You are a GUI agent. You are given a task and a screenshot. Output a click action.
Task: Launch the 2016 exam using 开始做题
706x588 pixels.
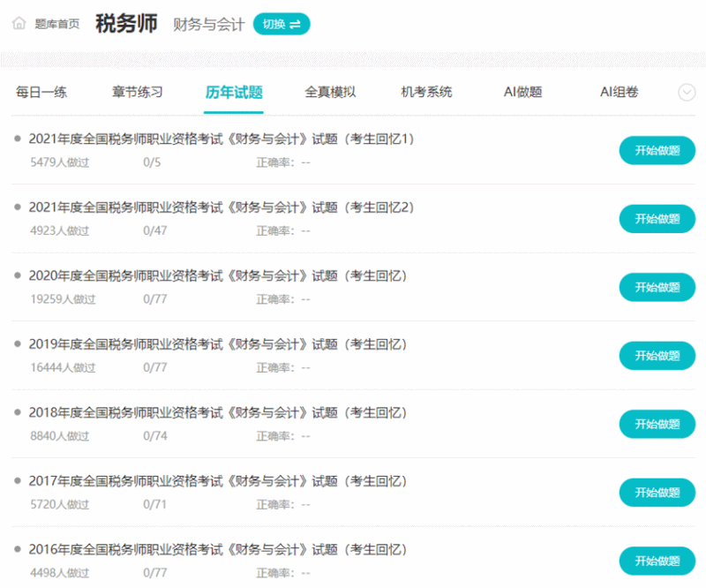click(657, 561)
